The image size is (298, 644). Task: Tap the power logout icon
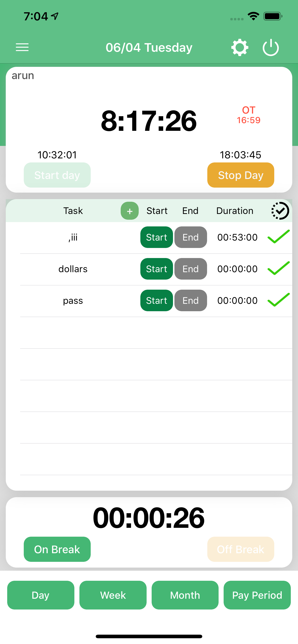click(270, 47)
